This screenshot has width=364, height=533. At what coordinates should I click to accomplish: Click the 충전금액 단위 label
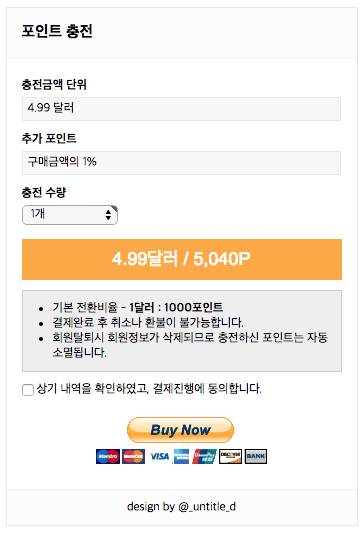click(x=54, y=84)
